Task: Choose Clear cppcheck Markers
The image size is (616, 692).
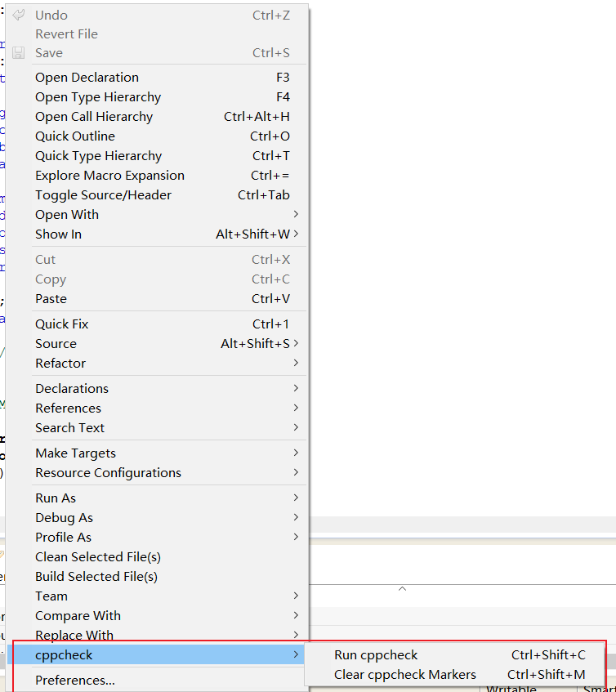Action: click(454, 674)
